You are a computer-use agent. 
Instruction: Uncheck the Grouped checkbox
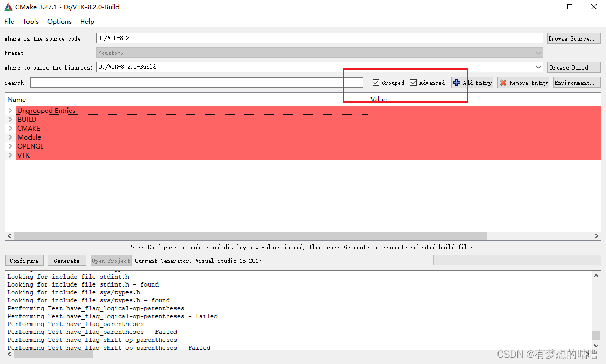point(376,82)
